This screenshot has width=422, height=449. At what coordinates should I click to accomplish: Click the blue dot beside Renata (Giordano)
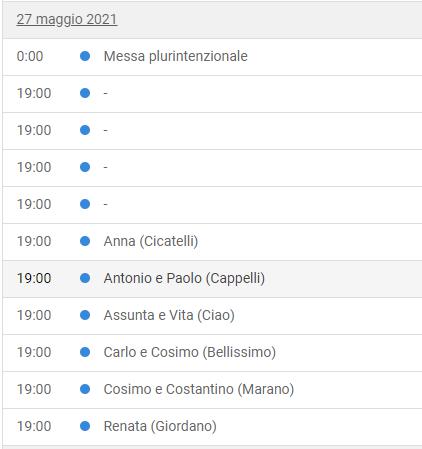pos(85,426)
